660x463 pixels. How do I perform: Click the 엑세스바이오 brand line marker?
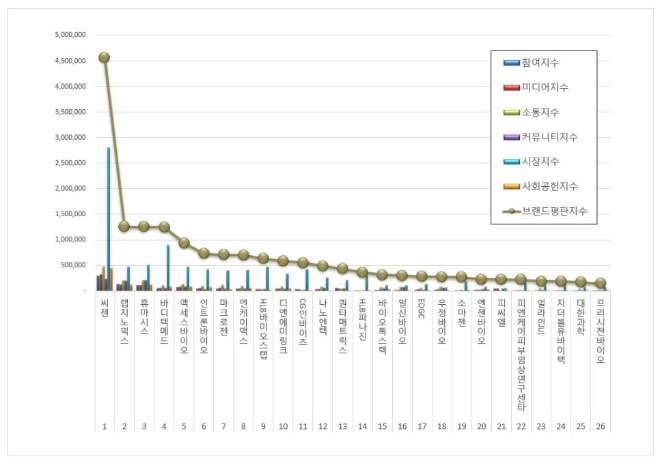(184, 242)
